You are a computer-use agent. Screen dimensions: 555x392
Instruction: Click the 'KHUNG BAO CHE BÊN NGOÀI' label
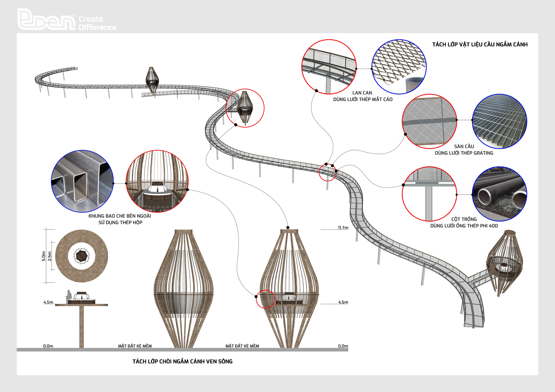click(x=120, y=216)
